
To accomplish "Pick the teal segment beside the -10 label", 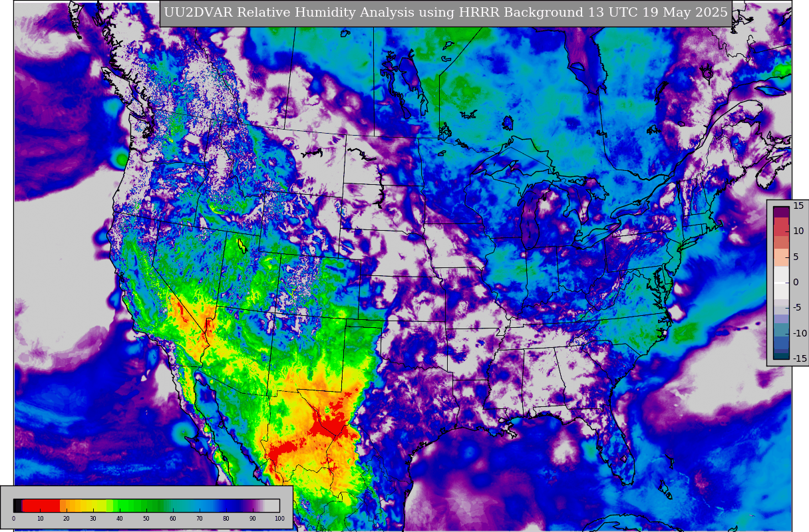I will pyautogui.click(x=781, y=331).
